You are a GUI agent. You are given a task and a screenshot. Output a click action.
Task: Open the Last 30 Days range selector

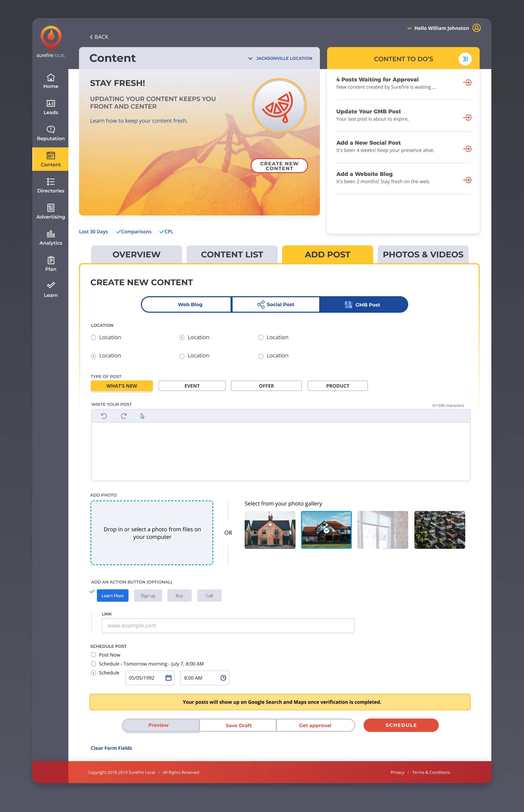click(x=93, y=232)
